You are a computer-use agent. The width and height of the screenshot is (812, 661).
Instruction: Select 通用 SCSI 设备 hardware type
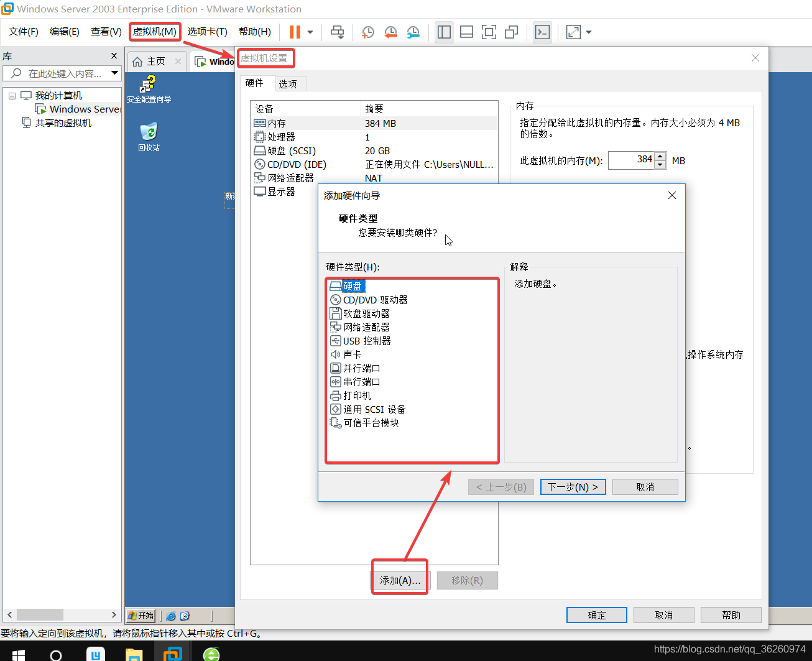pyautogui.click(x=368, y=409)
